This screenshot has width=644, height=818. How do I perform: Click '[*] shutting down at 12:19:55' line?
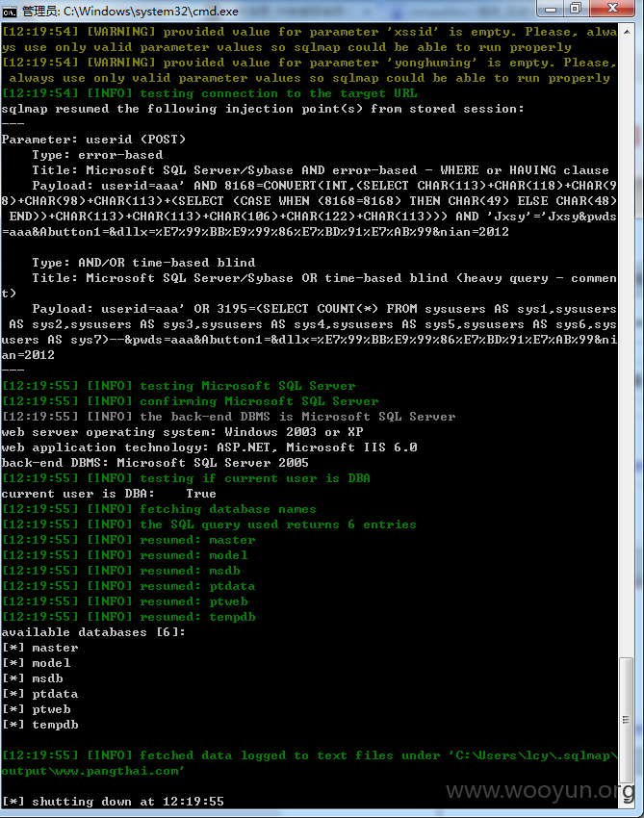click(x=113, y=802)
